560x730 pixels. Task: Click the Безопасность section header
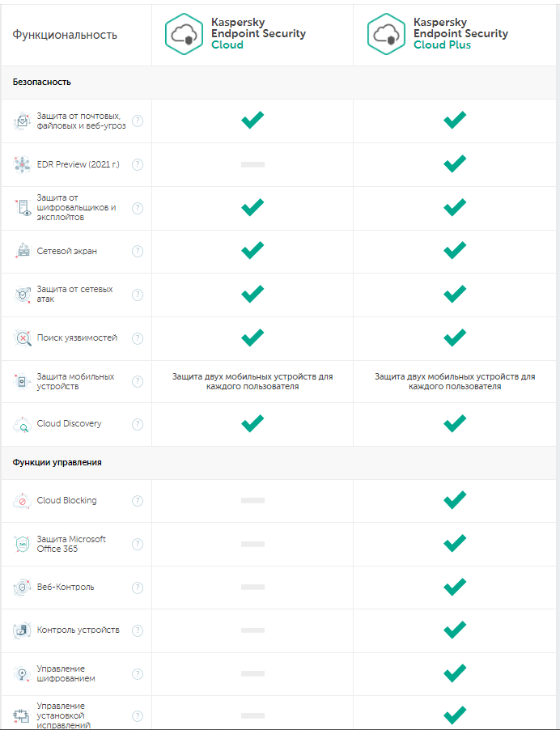click(x=42, y=82)
